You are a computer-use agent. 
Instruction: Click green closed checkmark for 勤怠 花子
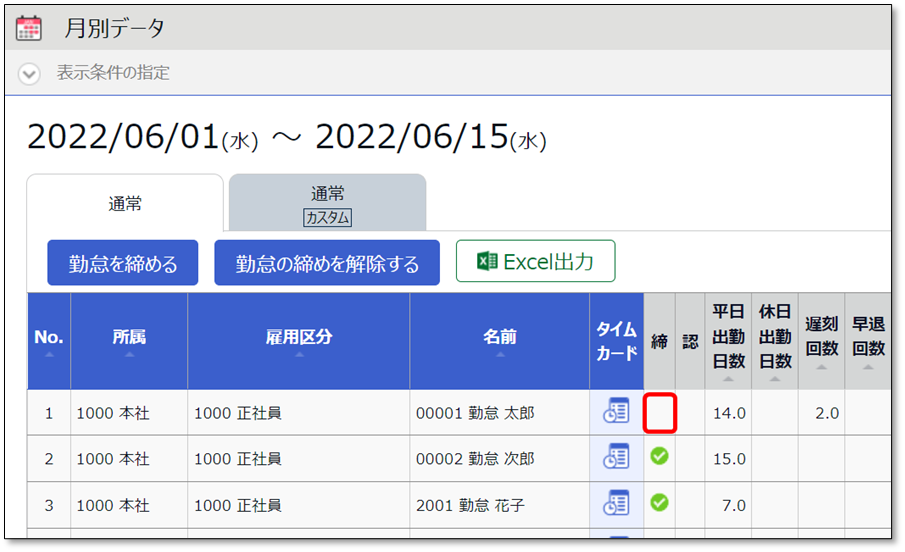(x=659, y=502)
